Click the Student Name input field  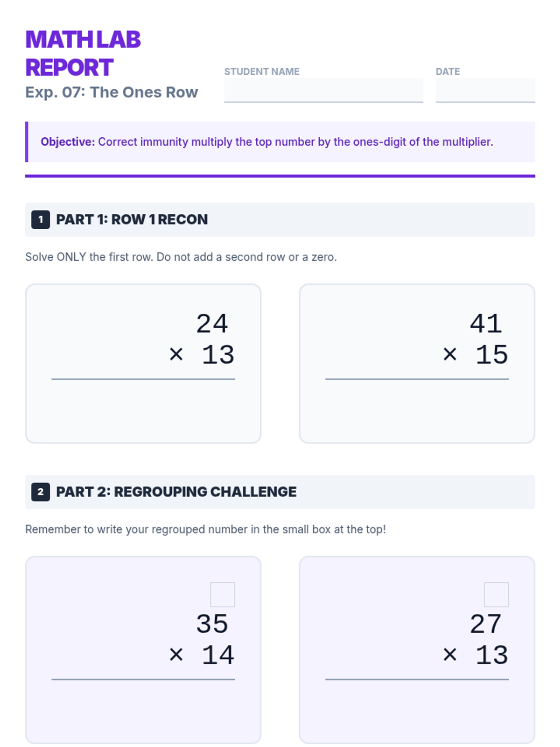pyautogui.click(x=323, y=90)
